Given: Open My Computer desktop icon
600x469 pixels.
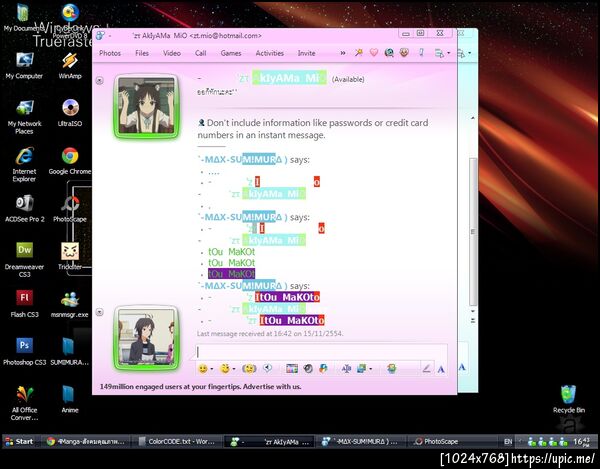Looking at the screenshot, I should [x=24, y=65].
